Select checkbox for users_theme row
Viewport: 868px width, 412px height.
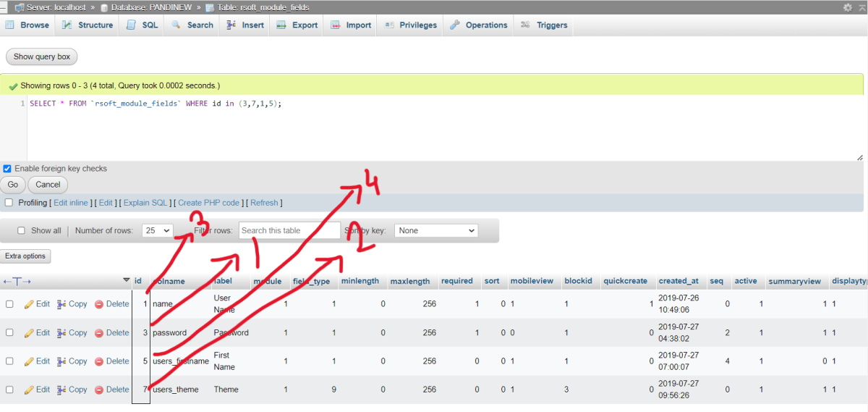tap(9, 389)
